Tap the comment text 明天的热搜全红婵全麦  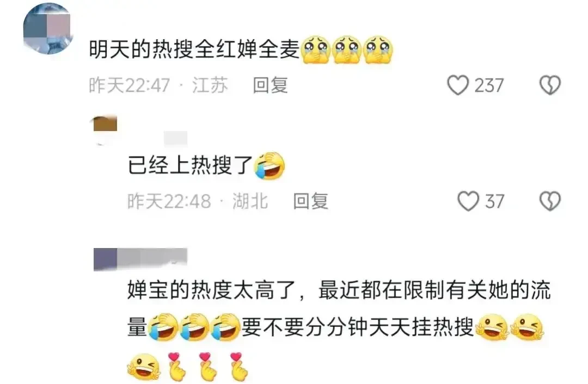tap(194, 49)
